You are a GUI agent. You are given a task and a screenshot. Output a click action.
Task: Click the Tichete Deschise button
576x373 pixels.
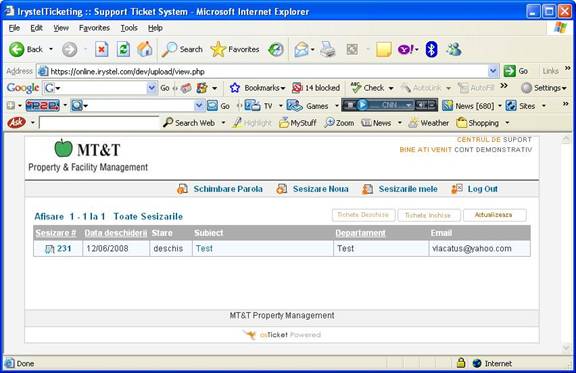pos(364,215)
